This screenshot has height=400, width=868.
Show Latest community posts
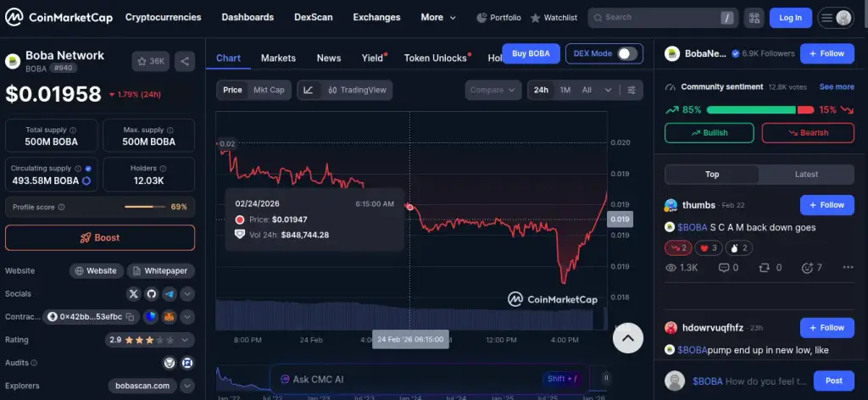tap(806, 175)
